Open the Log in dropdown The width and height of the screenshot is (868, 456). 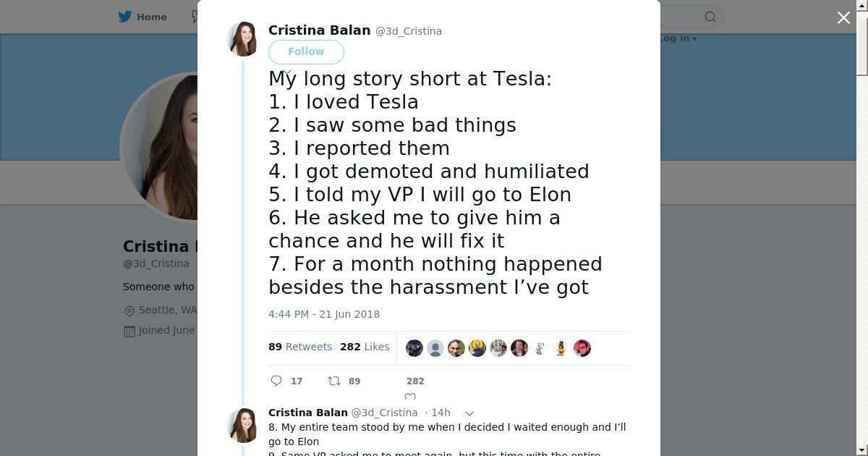click(x=678, y=38)
